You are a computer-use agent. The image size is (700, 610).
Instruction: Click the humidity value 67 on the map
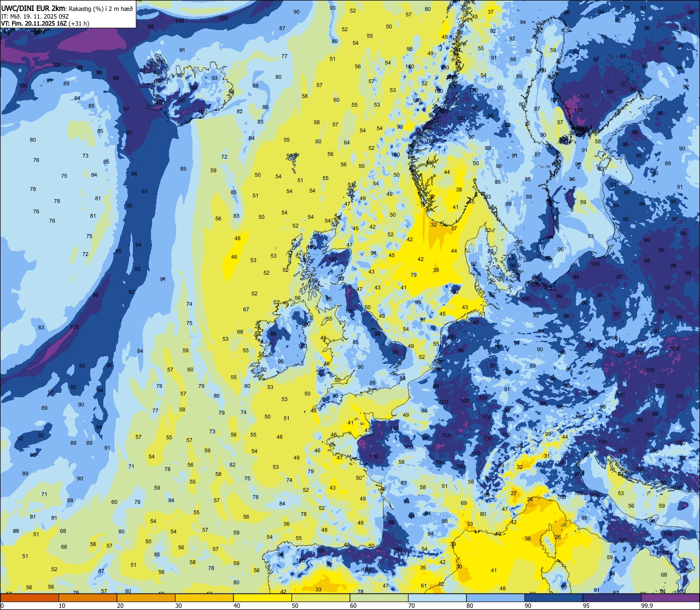tap(246, 310)
